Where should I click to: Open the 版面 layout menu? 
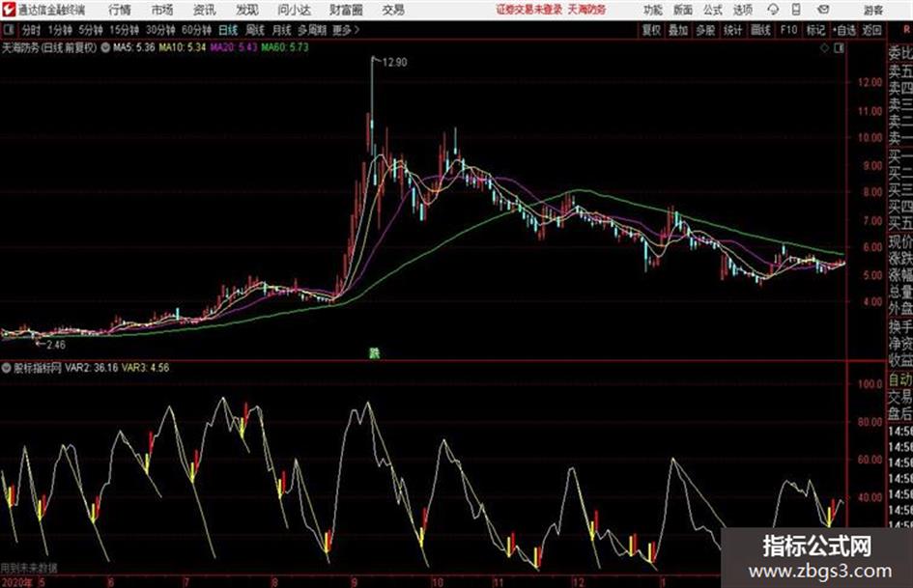coord(683,10)
